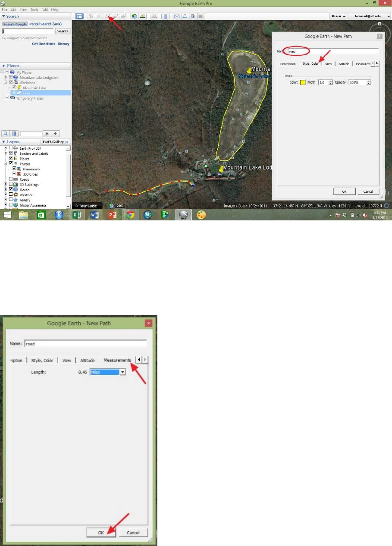Viewport: 392px width, 546px height.
Task: Click OK in the Measurements dialog
Action: (x=101, y=533)
